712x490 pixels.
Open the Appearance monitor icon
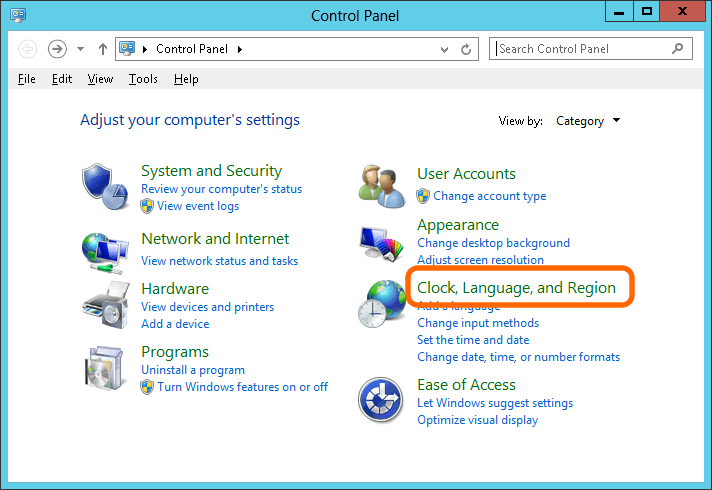coord(381,244)
